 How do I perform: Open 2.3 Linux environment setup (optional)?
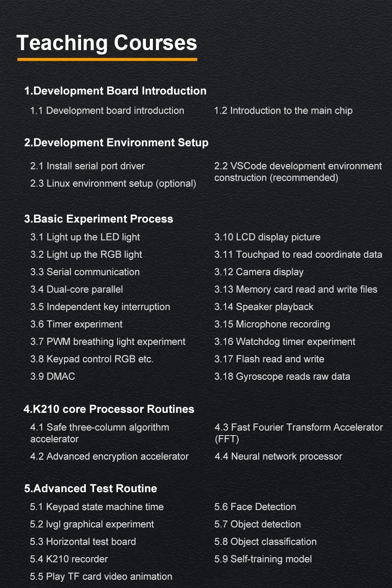[113, 183]
